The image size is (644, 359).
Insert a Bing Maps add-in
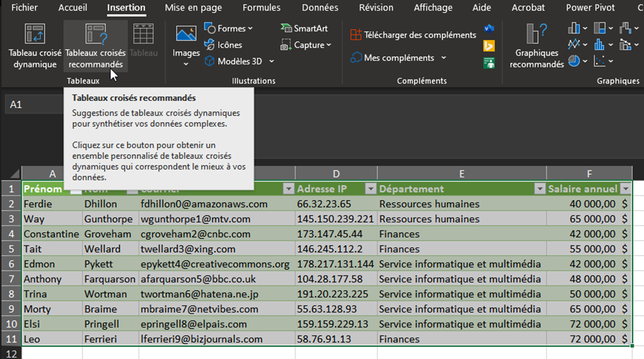tap(488, 45)
